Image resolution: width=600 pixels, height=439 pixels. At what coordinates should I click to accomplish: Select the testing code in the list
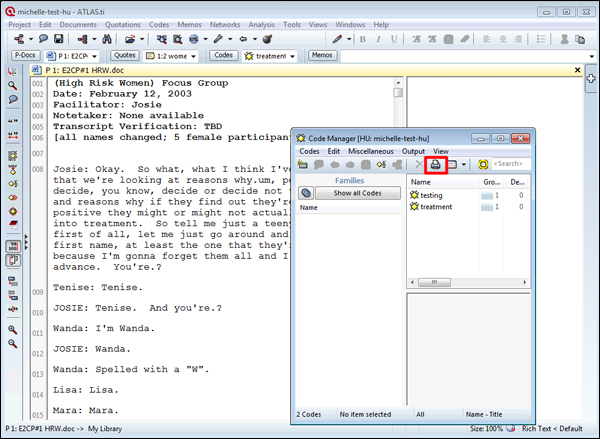431,195
